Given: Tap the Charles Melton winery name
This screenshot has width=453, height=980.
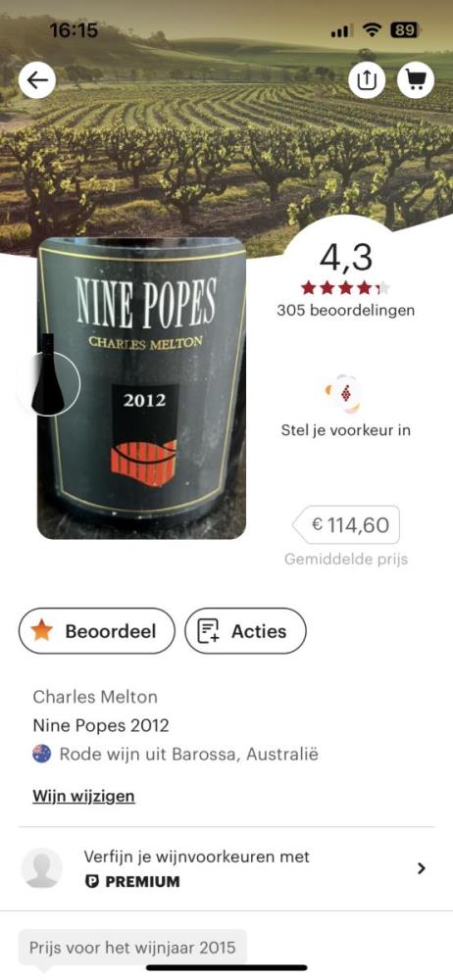Looking at the screenshot, I should (95, 696).
